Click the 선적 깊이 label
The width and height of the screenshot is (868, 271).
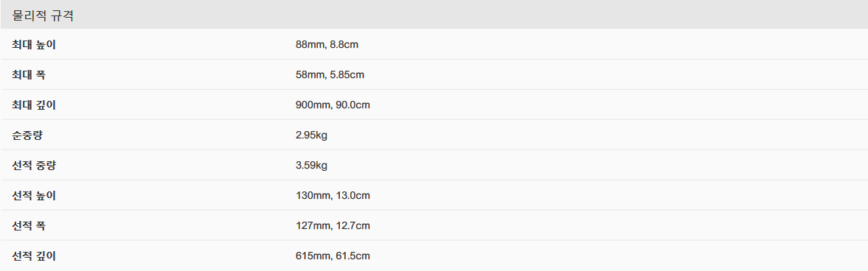click(x=34, y=256)
